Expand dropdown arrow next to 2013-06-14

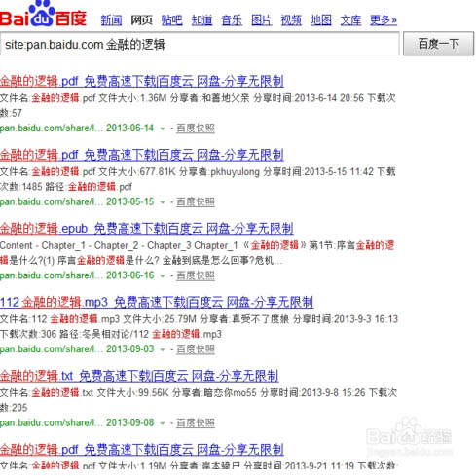pyautogui.click(x=163, y=128)
